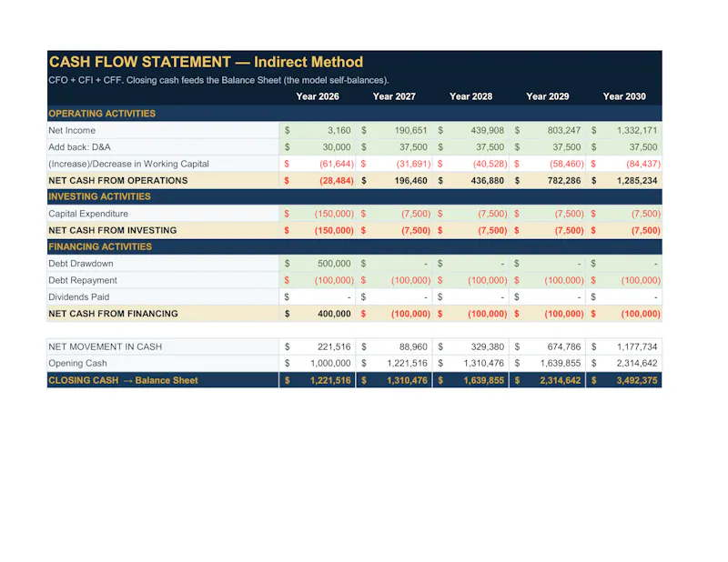This screenshot has width=728, height=562.
Task: Select the Dividends Paid row label
Action: tap(79, 297)
